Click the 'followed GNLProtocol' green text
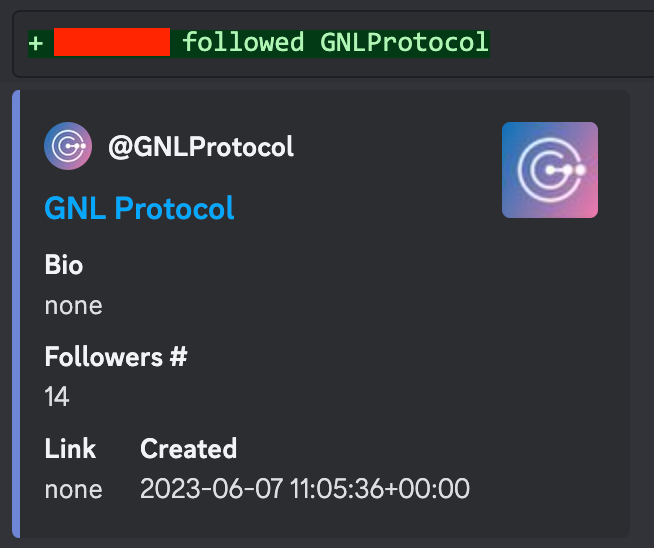The height and width of the screenshot is (548, 654). point(335,42)
